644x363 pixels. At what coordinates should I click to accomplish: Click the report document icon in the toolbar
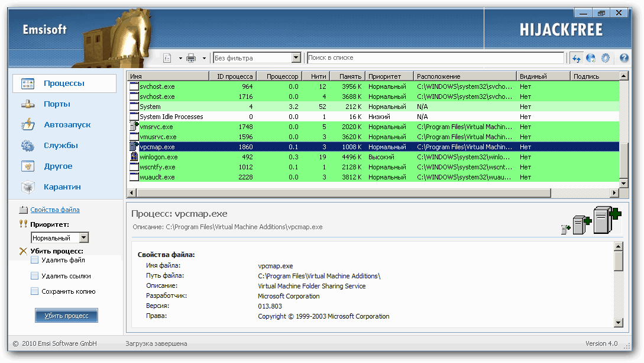click(x=167, y=58)
